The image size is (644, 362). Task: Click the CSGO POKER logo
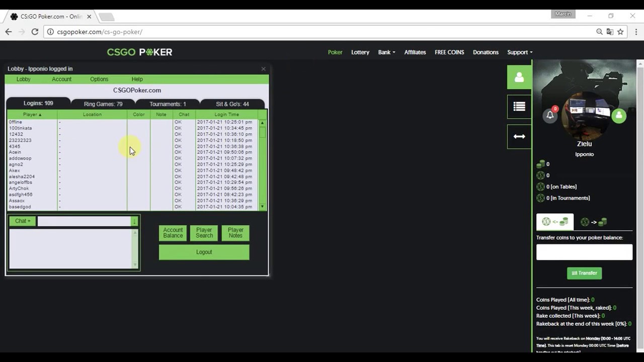139,52
